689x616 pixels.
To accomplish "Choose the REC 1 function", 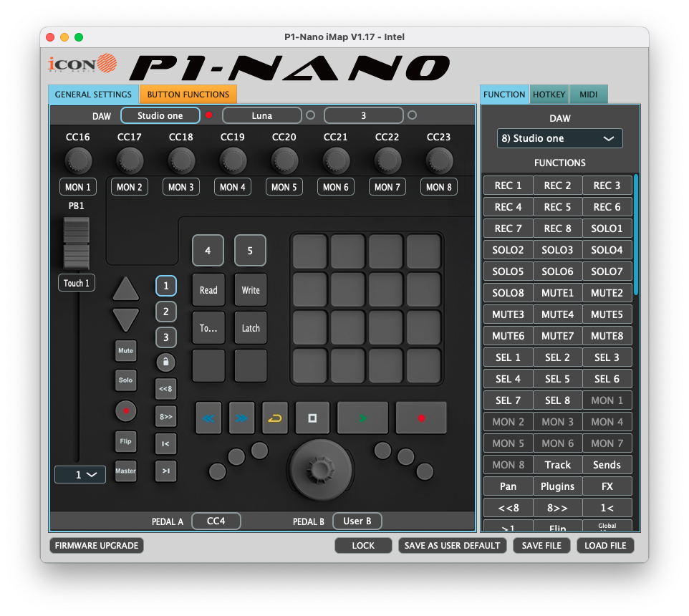I will point(508,186).
